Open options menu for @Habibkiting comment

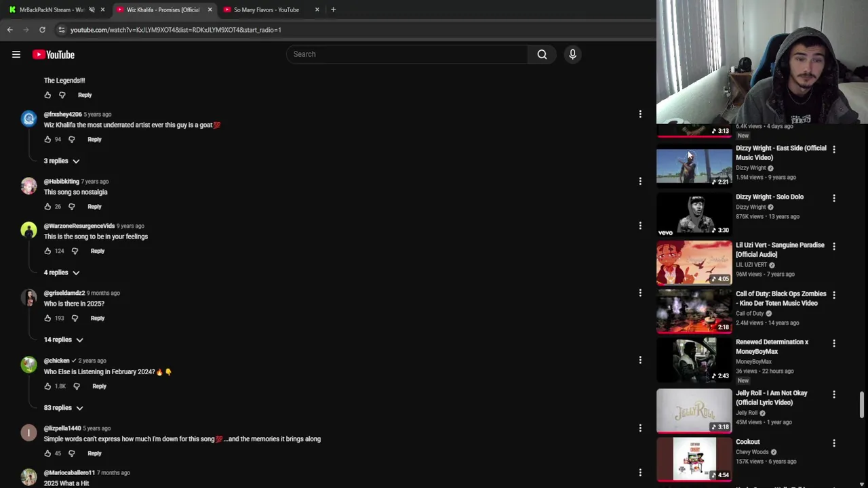(640, 181)
